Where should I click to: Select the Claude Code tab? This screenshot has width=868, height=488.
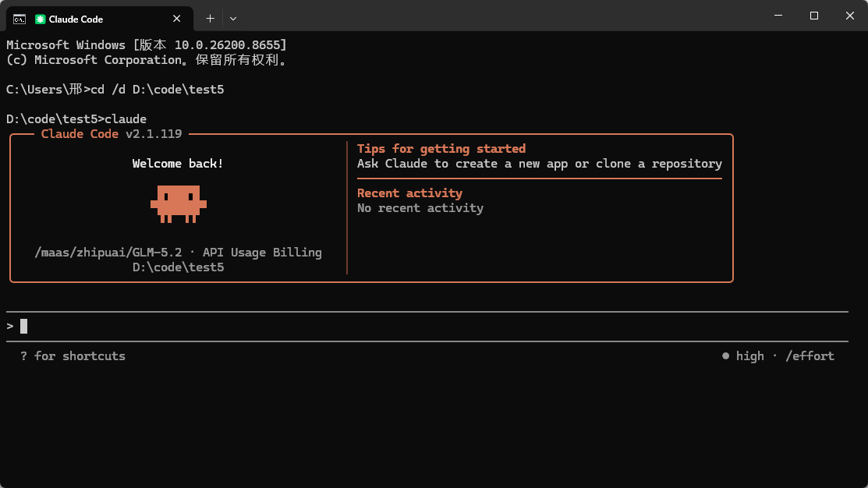pos(100,19)
